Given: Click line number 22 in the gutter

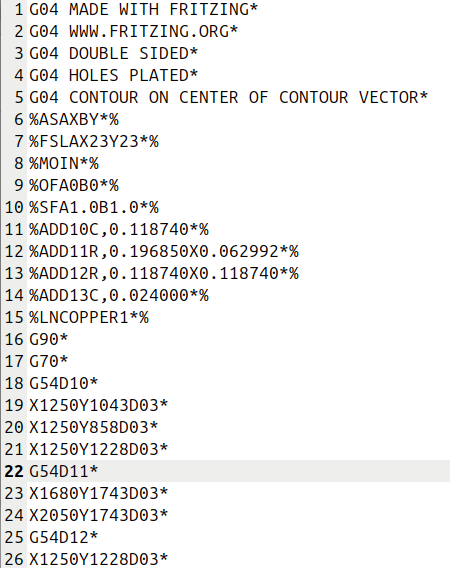Looking at the screenshot, I should [14, 471].
